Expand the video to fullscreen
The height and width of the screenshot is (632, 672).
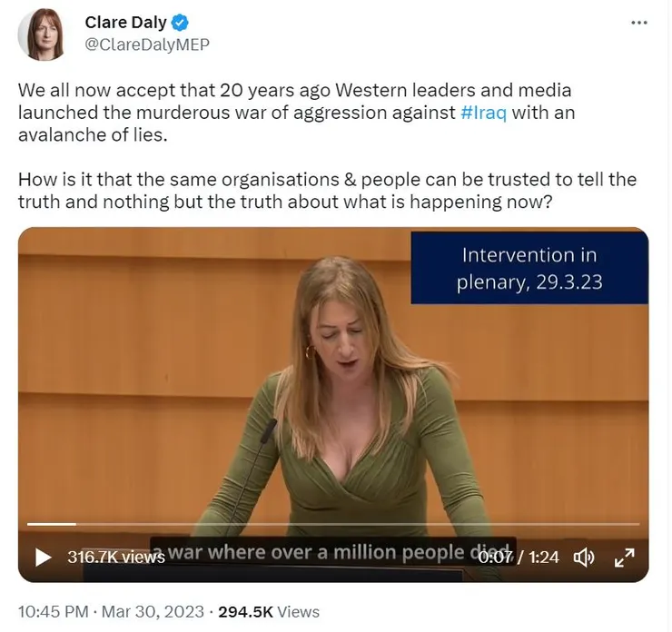[624, 557]
